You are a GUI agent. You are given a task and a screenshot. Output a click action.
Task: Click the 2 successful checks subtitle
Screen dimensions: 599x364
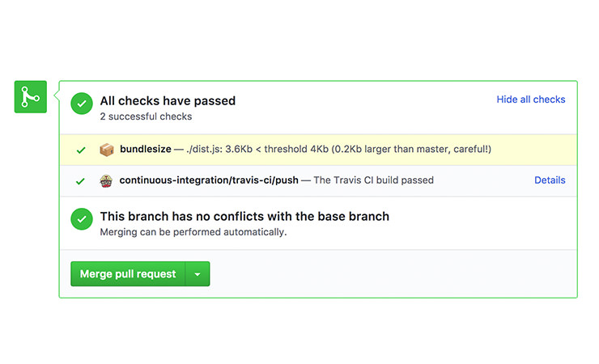tap(146, 116)
